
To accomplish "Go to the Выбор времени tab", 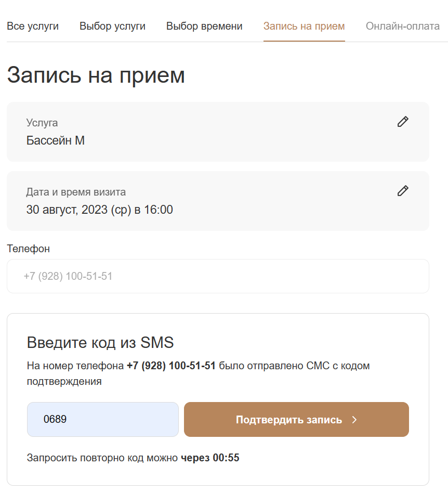I will (204, 26).
